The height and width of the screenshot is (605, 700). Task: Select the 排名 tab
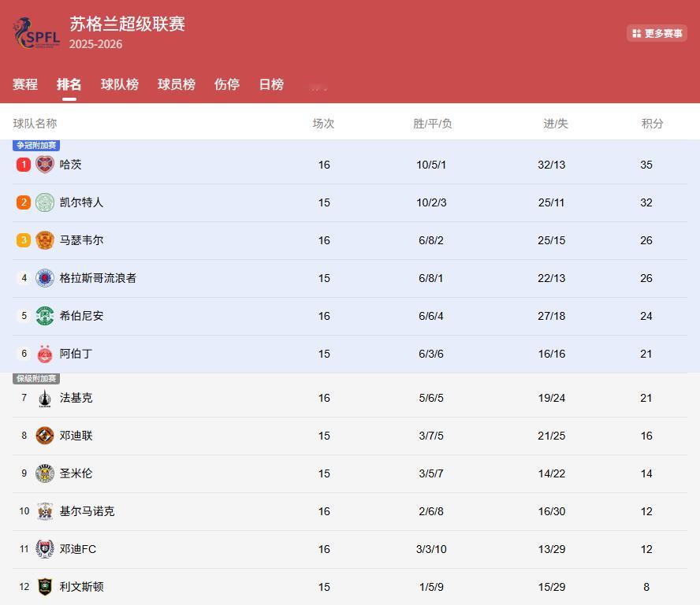69,84
